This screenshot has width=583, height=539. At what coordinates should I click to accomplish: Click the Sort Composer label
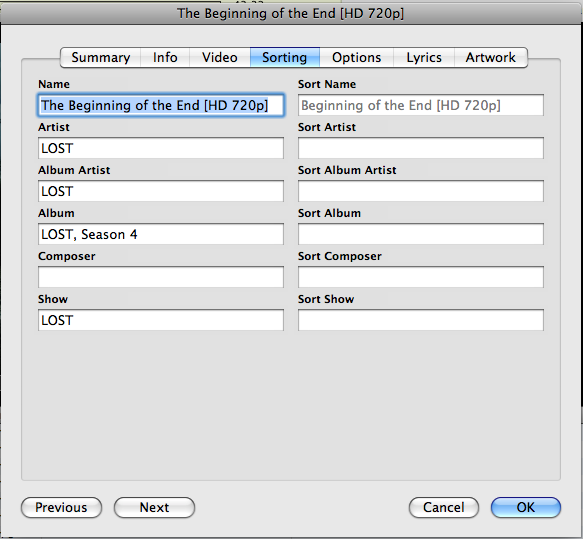pyautogui.click(x=339, y=256)
